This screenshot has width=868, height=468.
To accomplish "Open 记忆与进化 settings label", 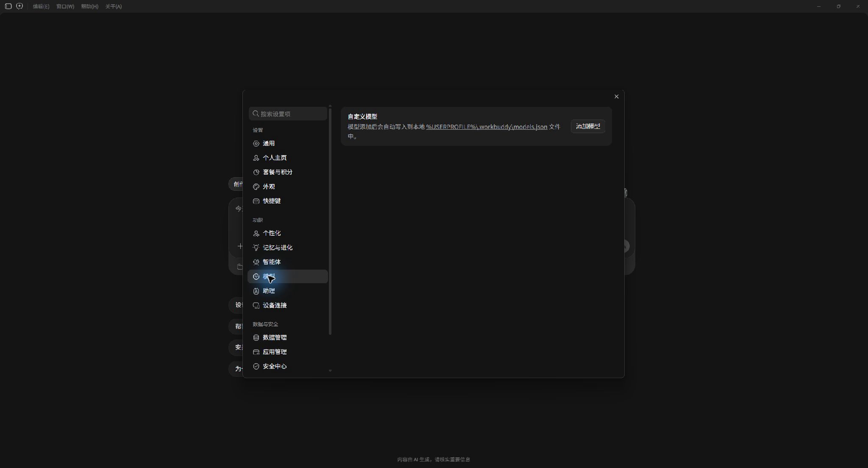I will [278, 248].
